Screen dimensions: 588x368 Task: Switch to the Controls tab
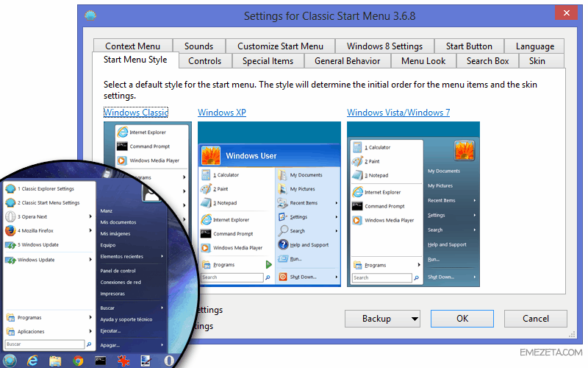point(205,61)
